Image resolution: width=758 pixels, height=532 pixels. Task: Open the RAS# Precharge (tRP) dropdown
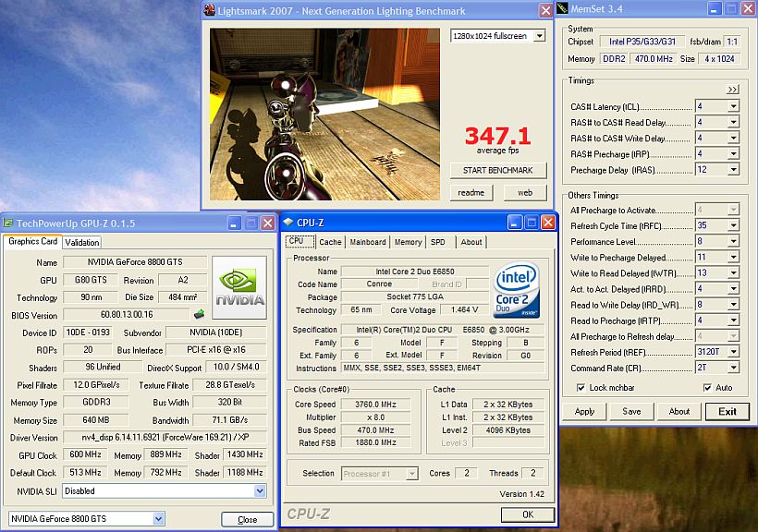(733, 154)
